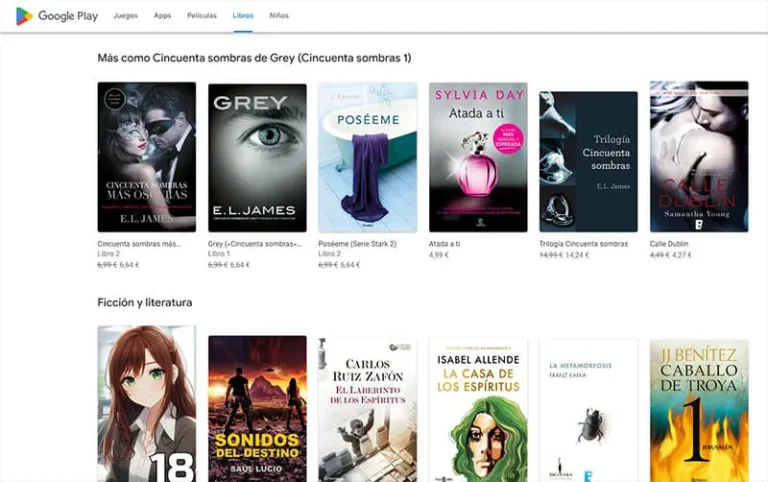The height and width of the screenshot is (482, 768).
Task: Click the Google Play logo
Action: coord(57,16)
